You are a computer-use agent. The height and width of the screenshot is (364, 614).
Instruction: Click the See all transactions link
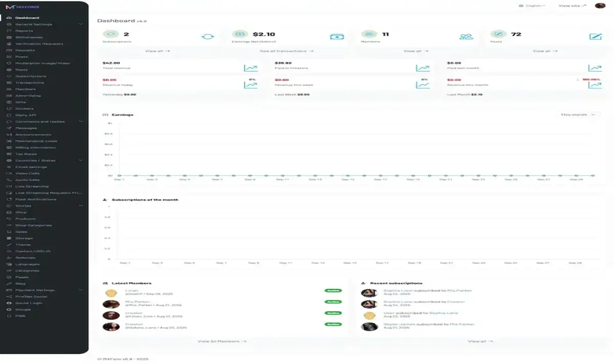point(287,51)
